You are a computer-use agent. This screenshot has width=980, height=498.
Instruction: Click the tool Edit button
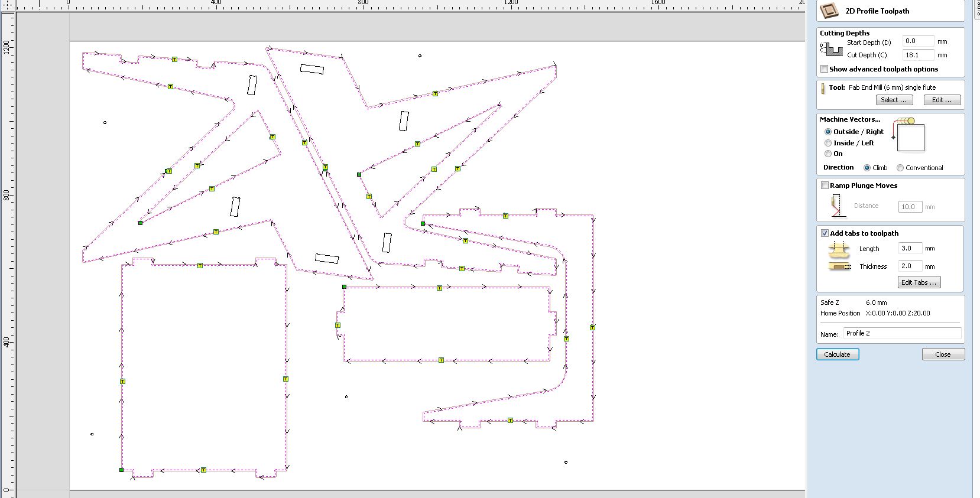point(942,100)
